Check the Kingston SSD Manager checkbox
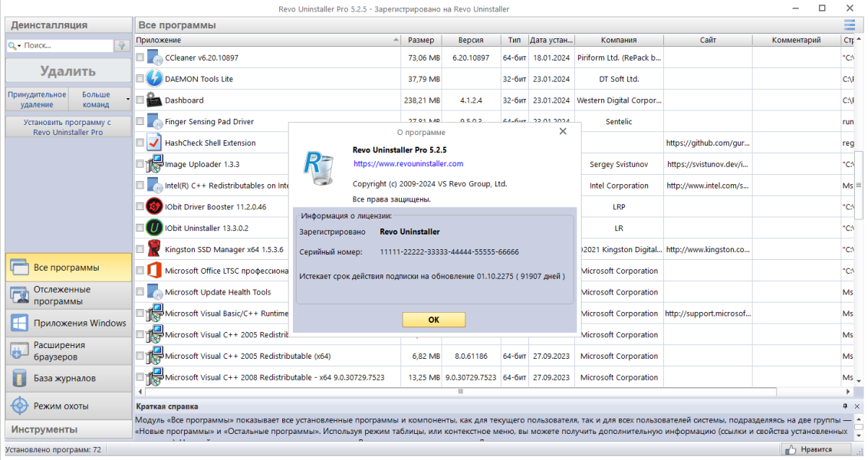Viewport: 868px width, 460px height. [x=140, y=249]
